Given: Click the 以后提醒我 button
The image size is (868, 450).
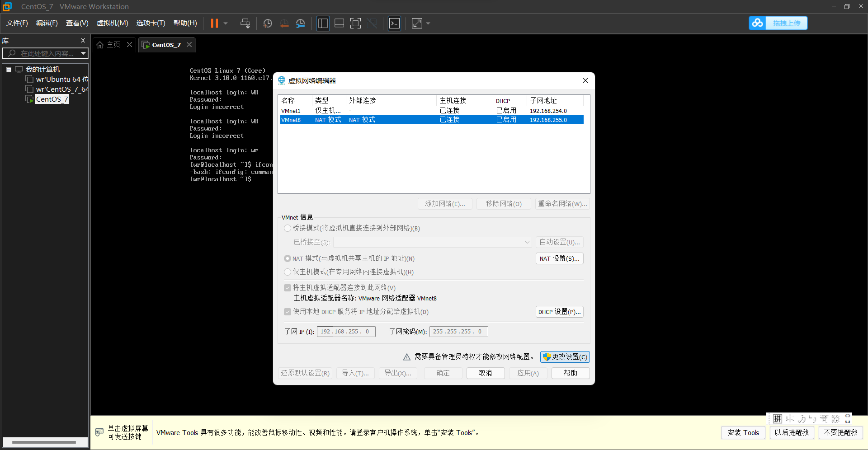Looking at the screenshot, I should 792,433.
